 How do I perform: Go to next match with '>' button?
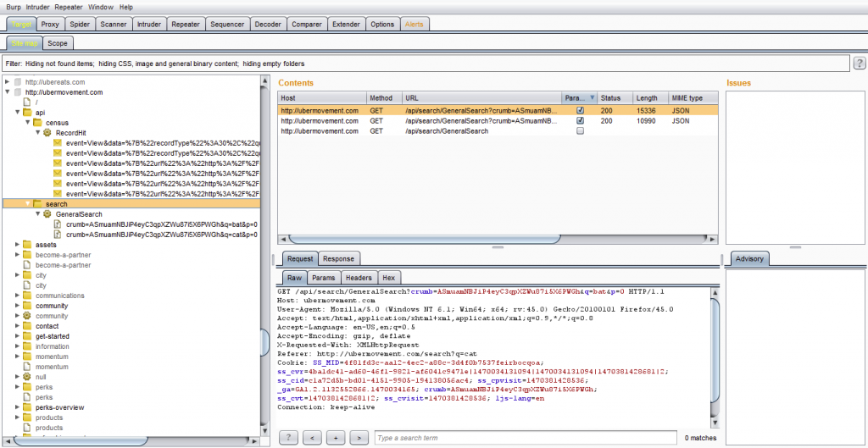pos(359,438)
